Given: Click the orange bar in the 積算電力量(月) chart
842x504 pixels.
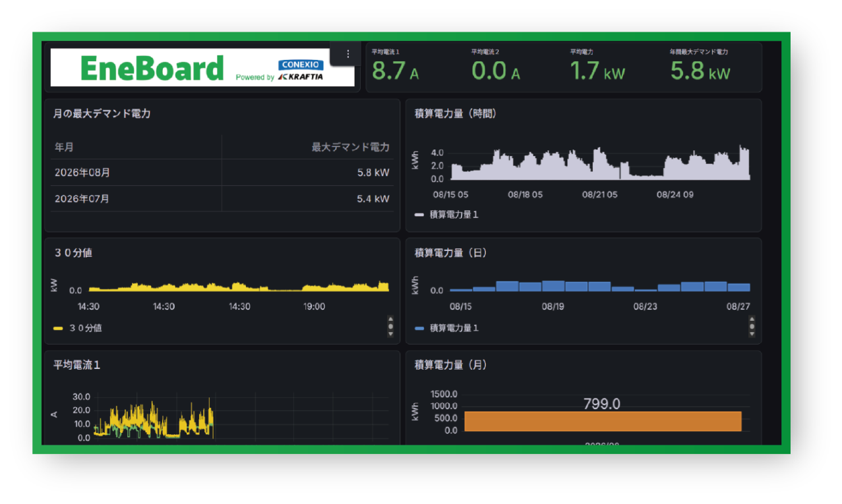Looking at the screenshot, I should point(603,422).
